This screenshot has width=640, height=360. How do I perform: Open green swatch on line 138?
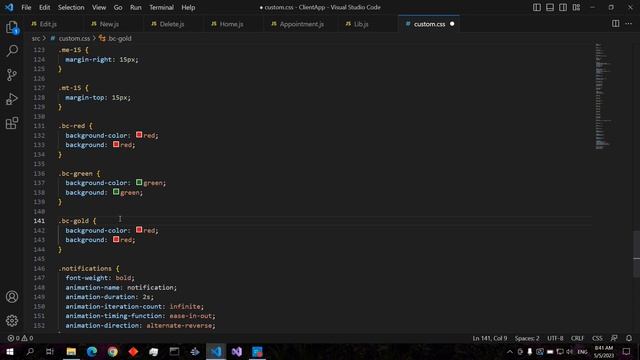(116, 192)
